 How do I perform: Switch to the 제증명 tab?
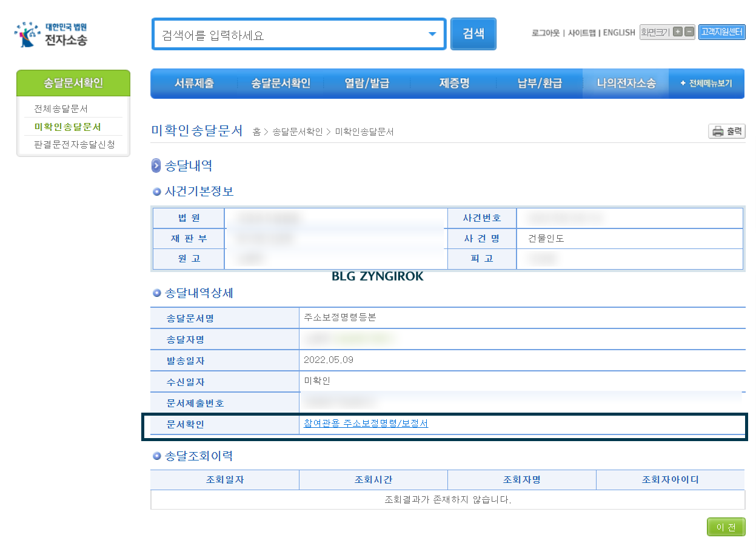pos(453,83)
